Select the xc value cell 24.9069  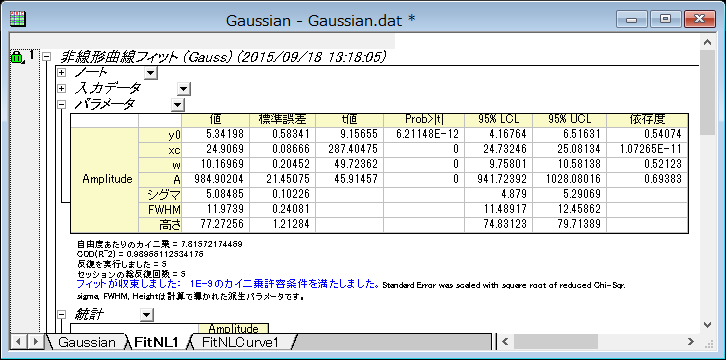click(215, 149)
